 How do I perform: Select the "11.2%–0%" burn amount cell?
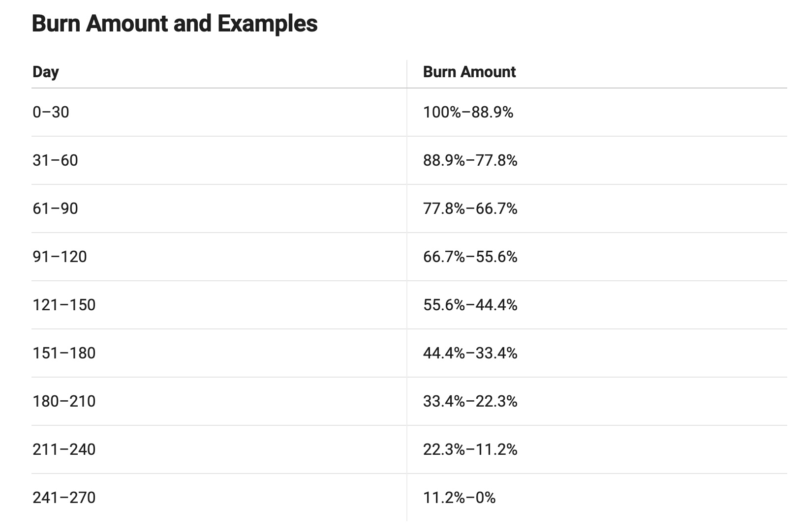coord(459,498)
